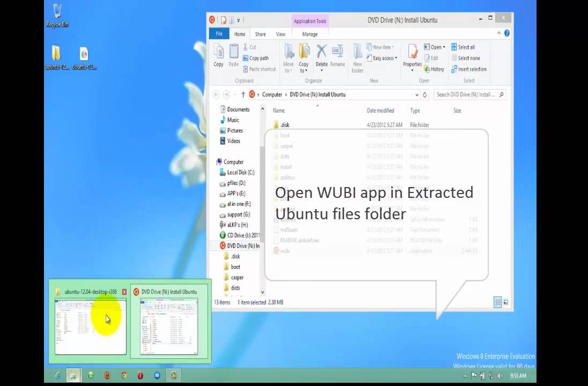Open Customize Quick Access Toolbar dropdown
Image resolution: width=588 pixels, height=386 pixels.
[x=239, y=20]
